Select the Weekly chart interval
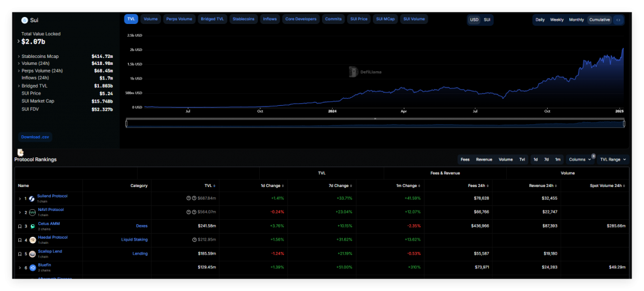This screenshot has height=291, width=644. click(557, 20)
